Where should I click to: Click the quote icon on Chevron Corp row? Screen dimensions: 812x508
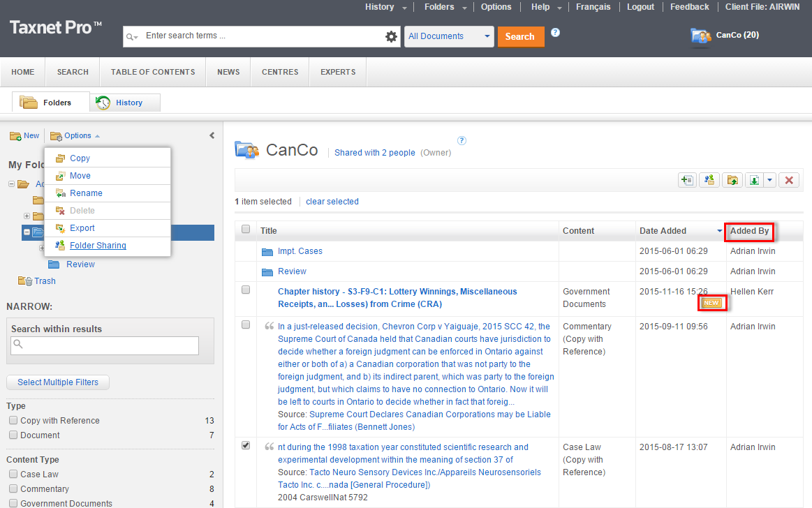tap(270, 326)
